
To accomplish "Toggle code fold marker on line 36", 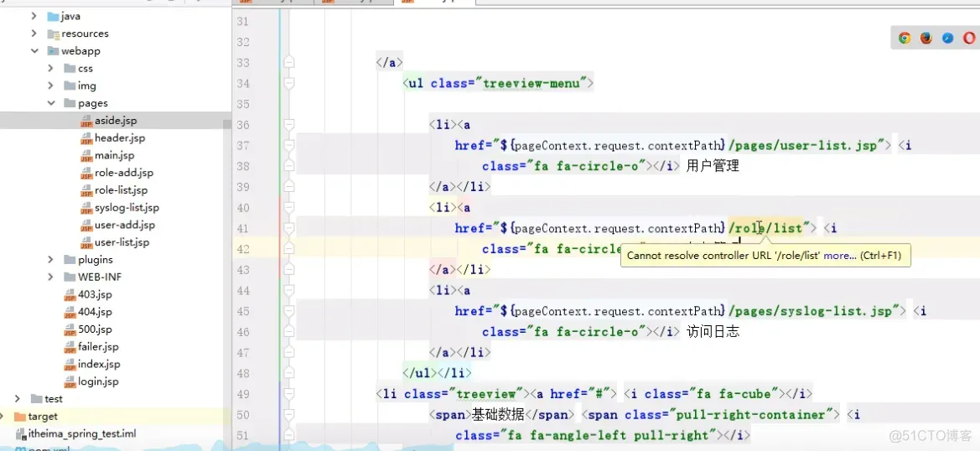I will (288, 125).
